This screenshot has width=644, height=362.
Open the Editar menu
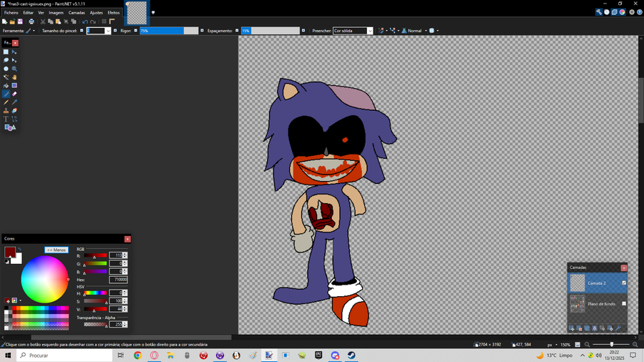pos(28,13)
